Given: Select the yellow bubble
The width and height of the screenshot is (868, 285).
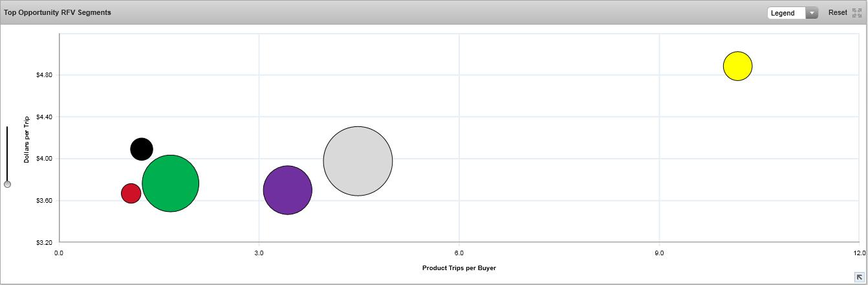Looking at the screenshot, I should tap(737, 66).
